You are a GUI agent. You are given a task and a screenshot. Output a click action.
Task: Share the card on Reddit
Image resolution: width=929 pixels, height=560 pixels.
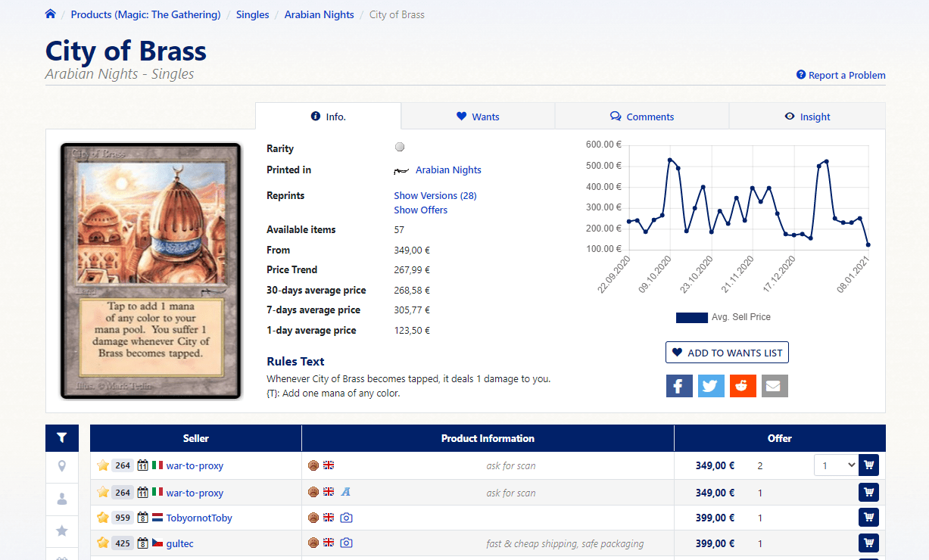[743, 385]
